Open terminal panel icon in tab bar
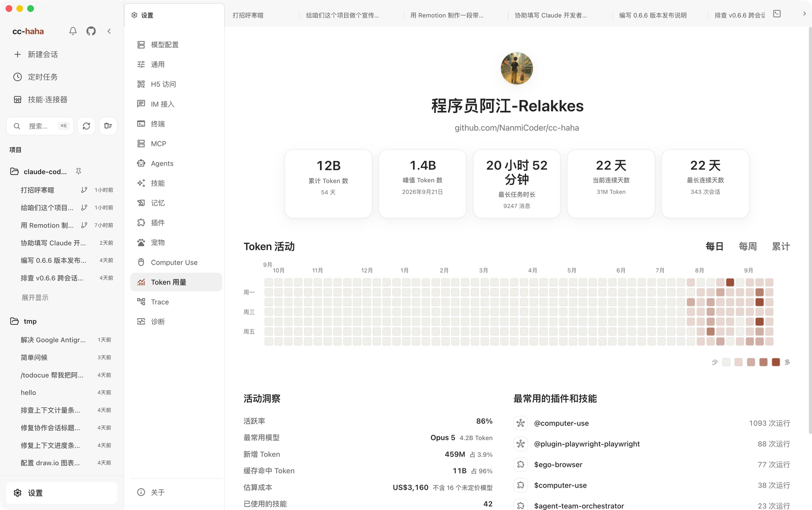 point(777,14)
